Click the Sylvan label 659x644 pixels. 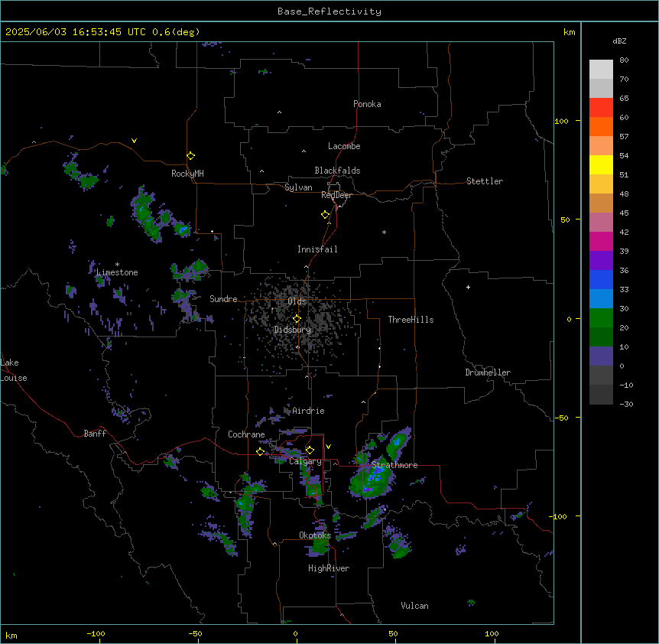pyautogui.click(x=298, y=187)
